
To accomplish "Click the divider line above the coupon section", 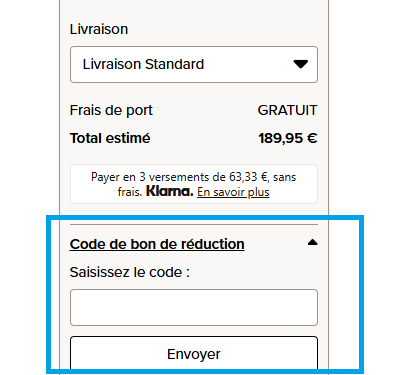I will pos(194,224).
